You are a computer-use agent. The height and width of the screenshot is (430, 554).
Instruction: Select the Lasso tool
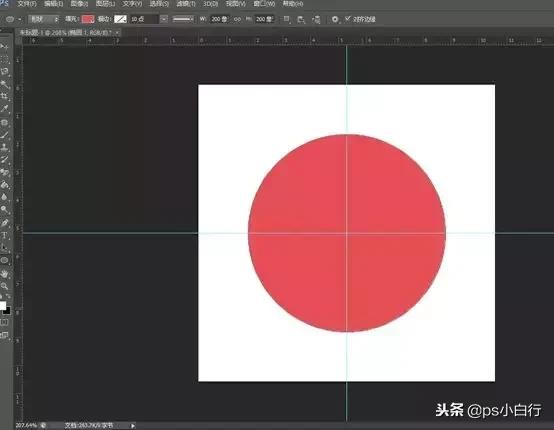click(5, 71)
